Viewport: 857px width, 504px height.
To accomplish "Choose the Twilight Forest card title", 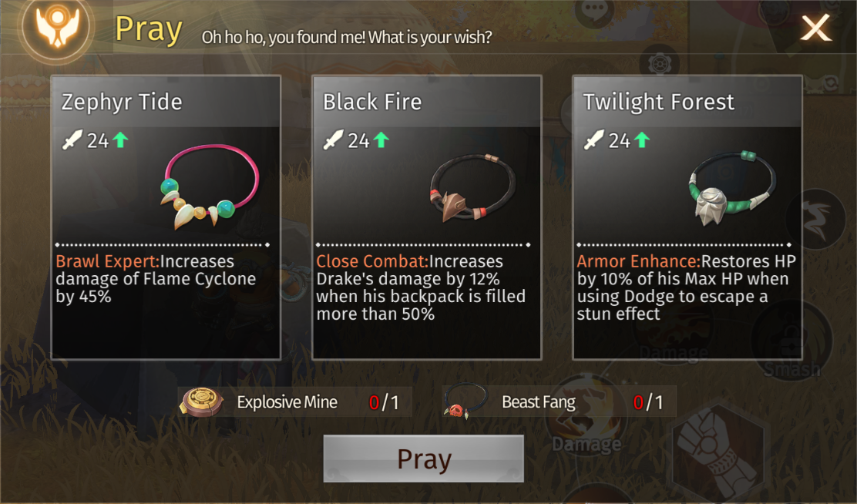I will 659,102.
